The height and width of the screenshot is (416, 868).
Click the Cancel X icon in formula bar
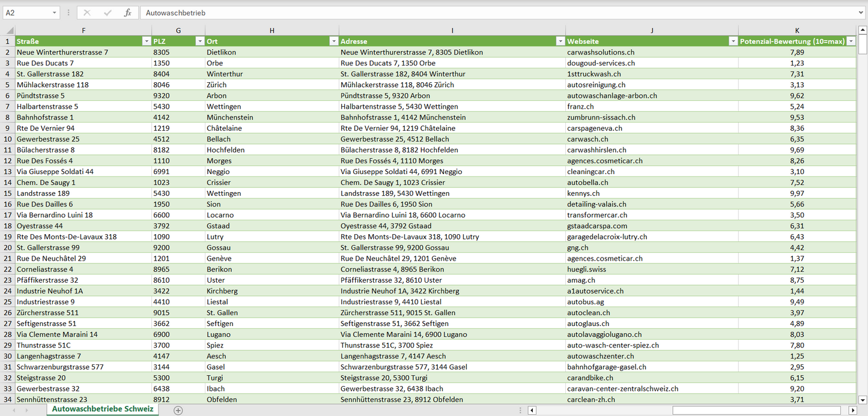[x=87, y=13]
